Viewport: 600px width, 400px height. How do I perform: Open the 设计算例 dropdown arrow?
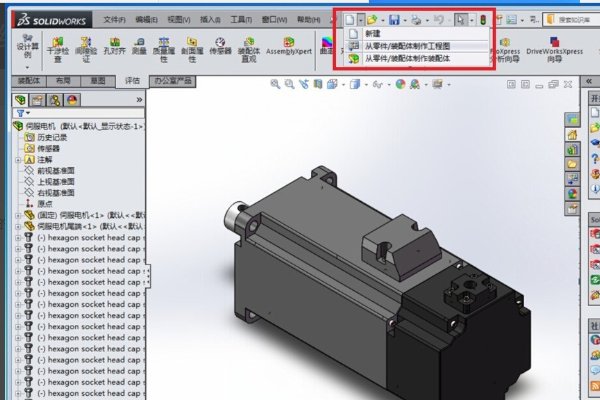pos(27,67)
